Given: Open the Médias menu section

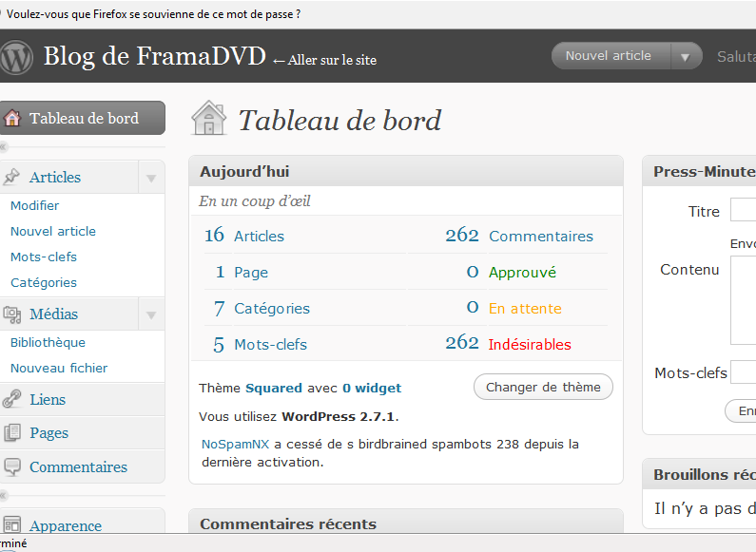Looking at the screenshot, I should click(x=53, y=314).
